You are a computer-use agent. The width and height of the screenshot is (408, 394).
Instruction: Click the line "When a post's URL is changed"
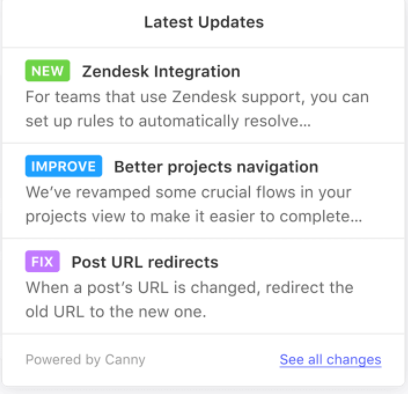(189, 288)
